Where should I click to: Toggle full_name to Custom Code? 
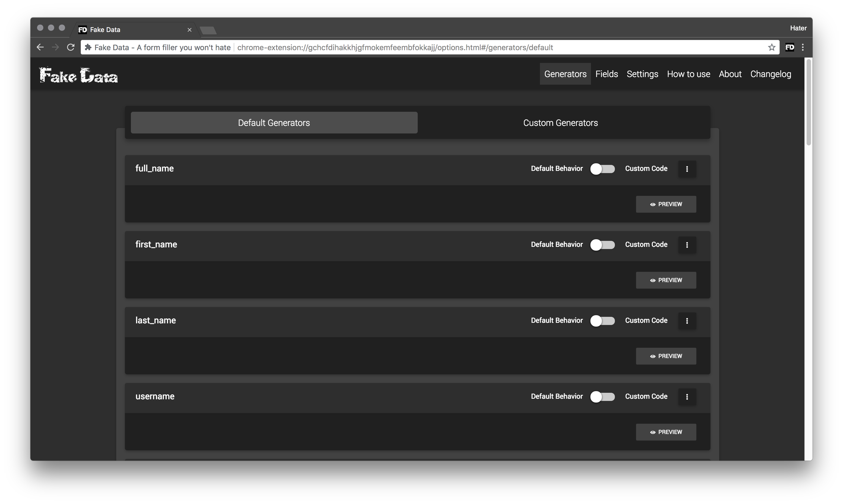coord(602,169)
